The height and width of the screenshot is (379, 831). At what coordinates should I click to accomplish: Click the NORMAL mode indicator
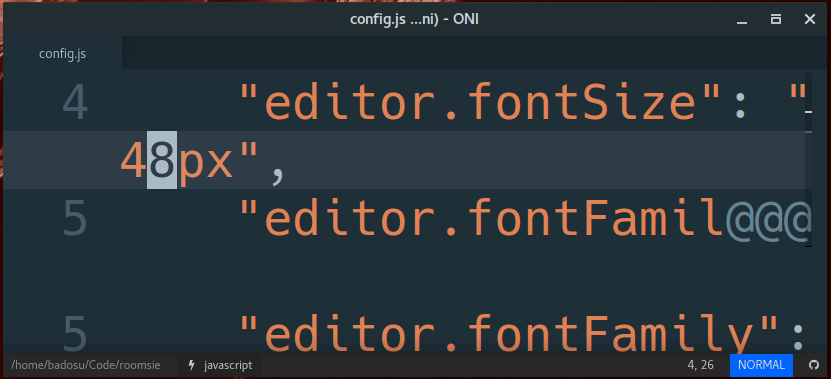pos(761,365)
